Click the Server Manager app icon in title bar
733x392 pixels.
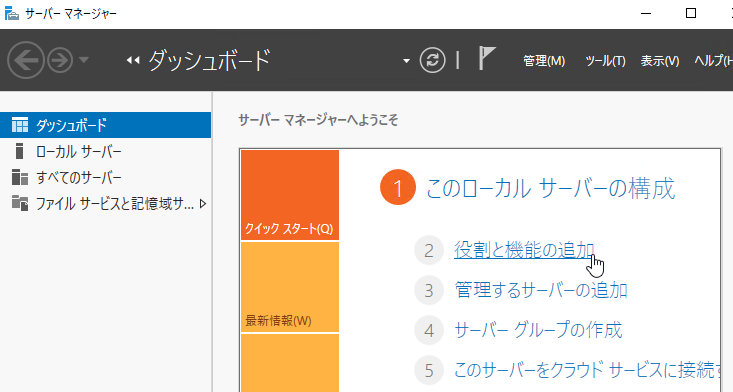12,13
